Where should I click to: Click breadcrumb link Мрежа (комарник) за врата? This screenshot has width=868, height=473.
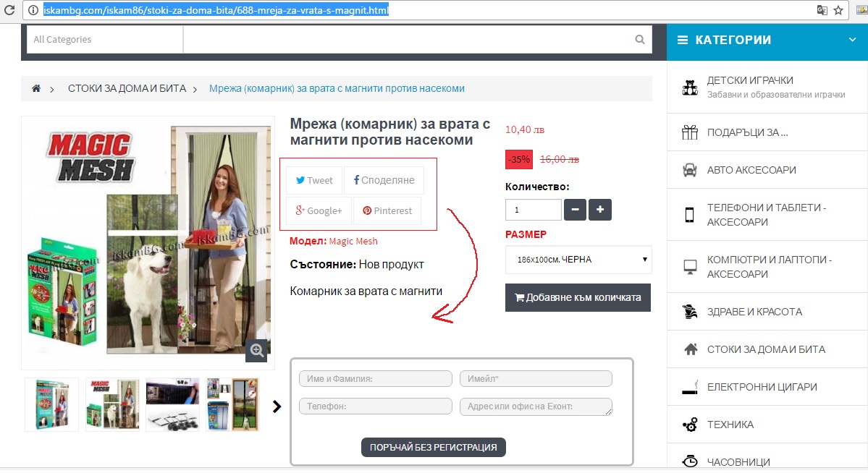tap(337, 88)
